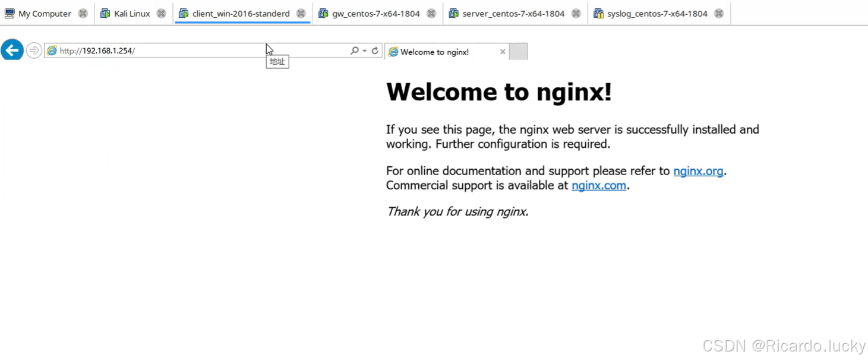Screen dimensions: 868x361
Task: Close the Welcome to nginx browser tab
Action: pyautogui.click(x=502, y=52)
